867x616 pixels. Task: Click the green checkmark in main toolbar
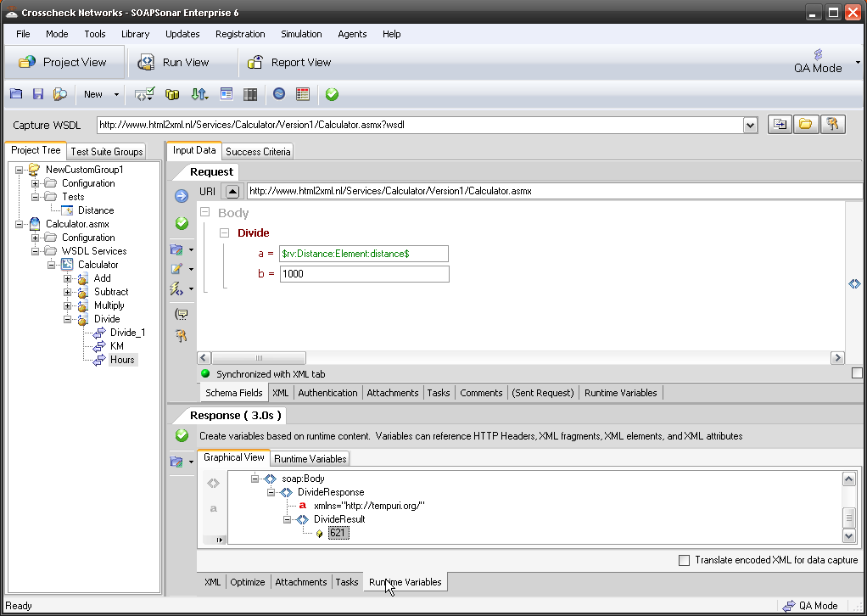tap(332, 94)
